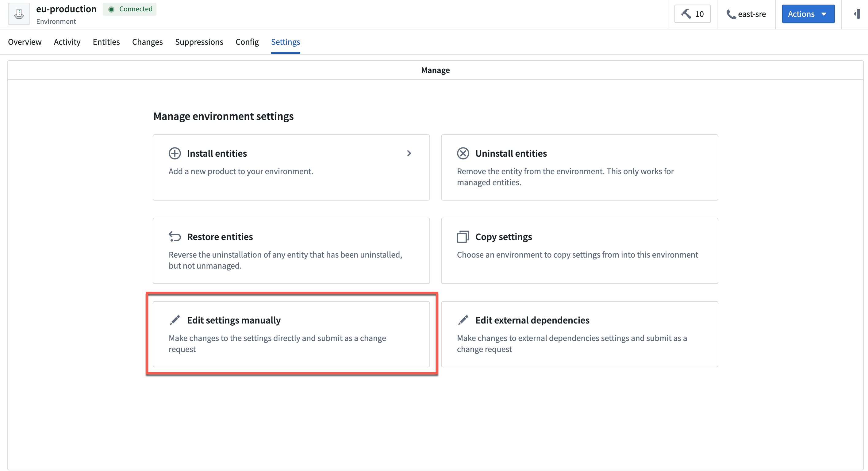Image resolution: width=868 pixels, height=471 pixels.
Task: Click the 'Manage environment settings' heading
Action: tap(223, 116)
